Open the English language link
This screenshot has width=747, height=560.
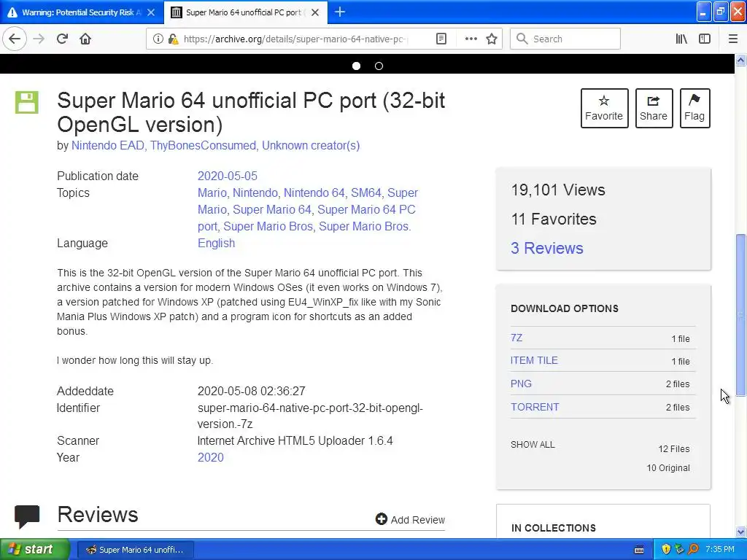216,243
